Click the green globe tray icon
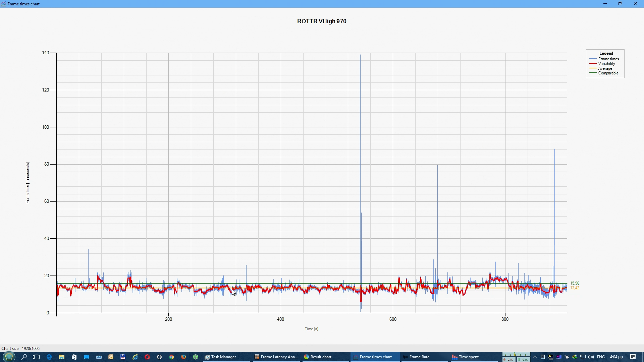Screen dimensions: 644x362 pos(575,357)
